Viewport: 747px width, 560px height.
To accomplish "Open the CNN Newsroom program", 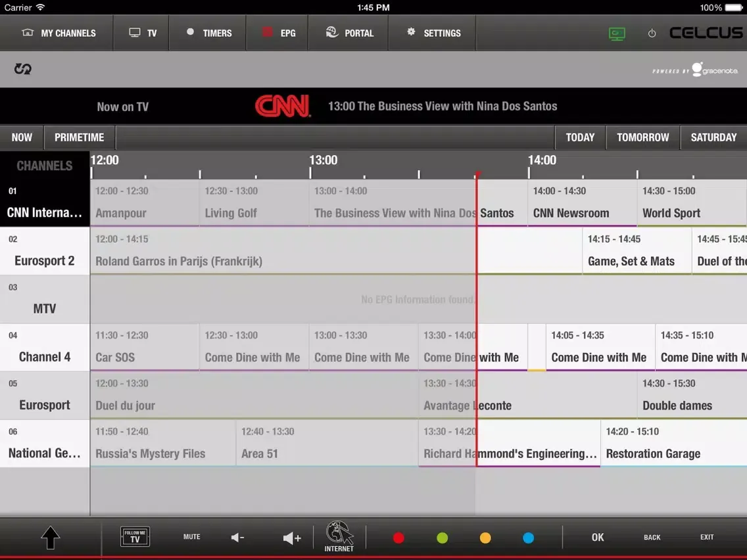I will point(582,203).
